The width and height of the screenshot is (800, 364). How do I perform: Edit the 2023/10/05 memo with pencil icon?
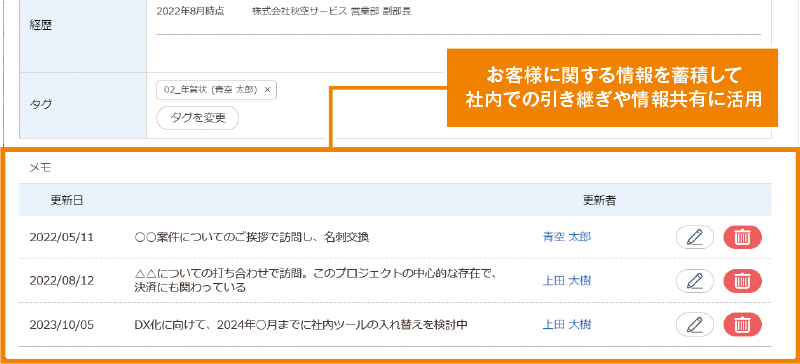pyautogui.click(x=694, y=325)
